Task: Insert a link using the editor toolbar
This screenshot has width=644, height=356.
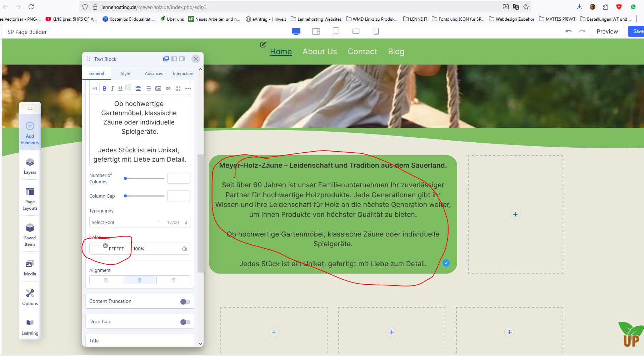Action: click(x=168, y=88)
